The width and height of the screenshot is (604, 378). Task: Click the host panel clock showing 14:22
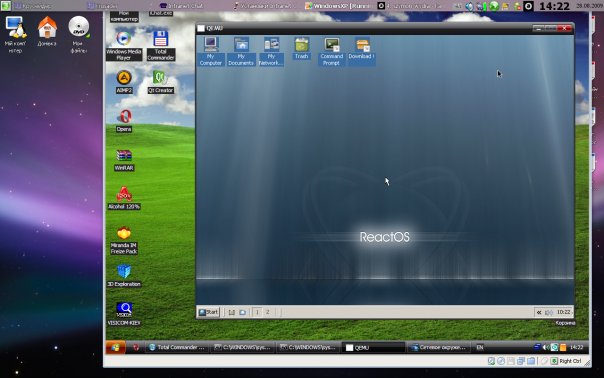(x=554, y=6)
